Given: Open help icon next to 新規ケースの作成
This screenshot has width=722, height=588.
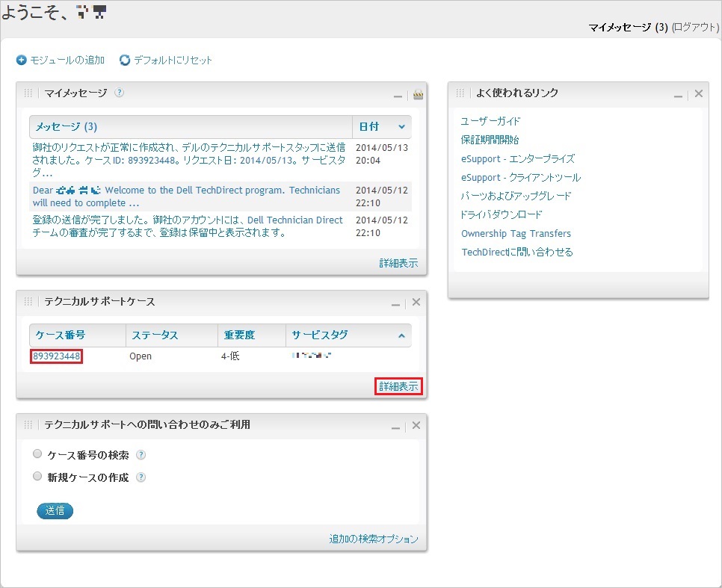Looking at the screenshot, I should [x=141, y=477].
